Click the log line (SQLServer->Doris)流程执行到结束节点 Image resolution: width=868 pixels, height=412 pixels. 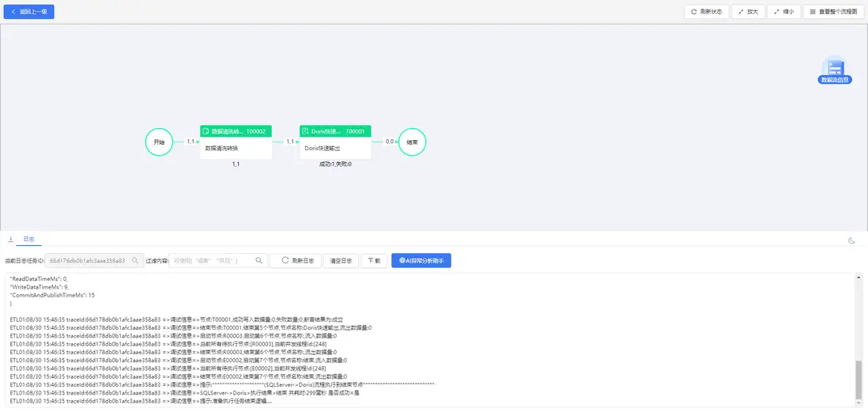[222, 384]
